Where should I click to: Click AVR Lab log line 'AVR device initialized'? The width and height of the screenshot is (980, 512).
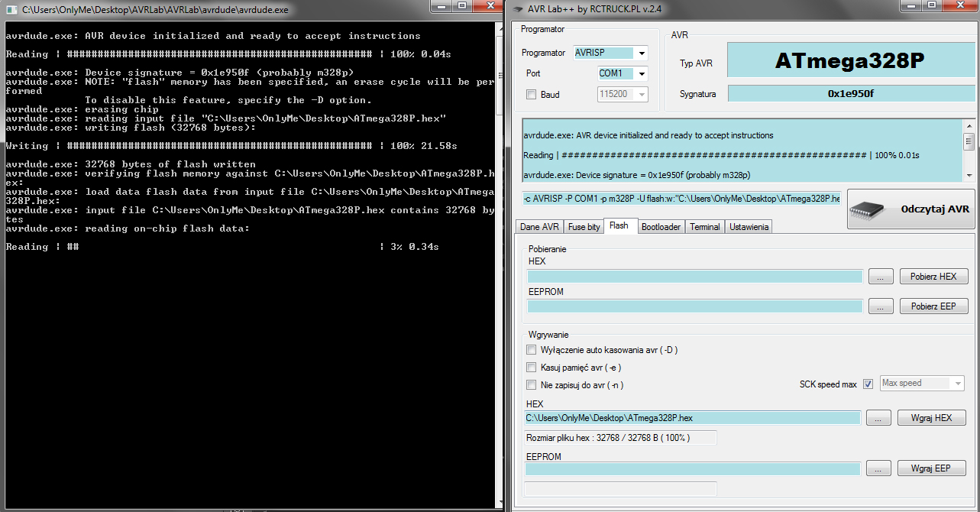(x=648, y=135)
